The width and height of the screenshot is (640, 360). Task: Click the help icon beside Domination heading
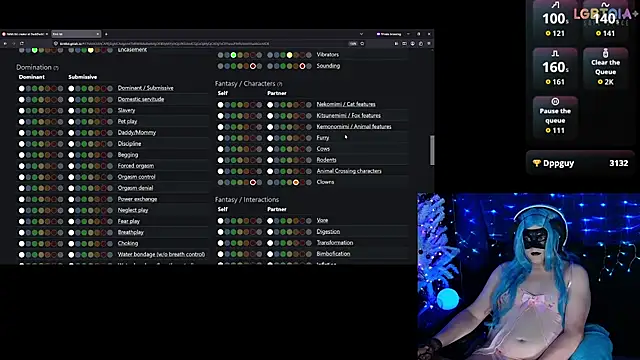pyautogui.click(x=56, y=68)
